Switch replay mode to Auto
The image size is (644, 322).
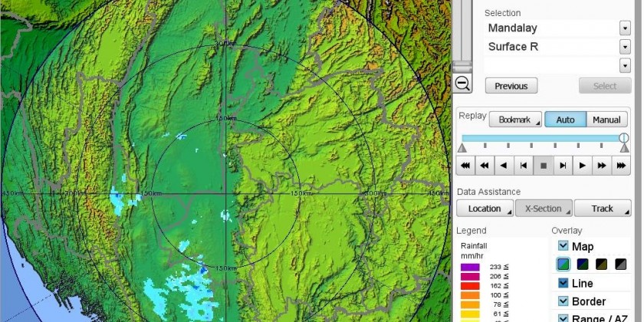coord(565,120)
